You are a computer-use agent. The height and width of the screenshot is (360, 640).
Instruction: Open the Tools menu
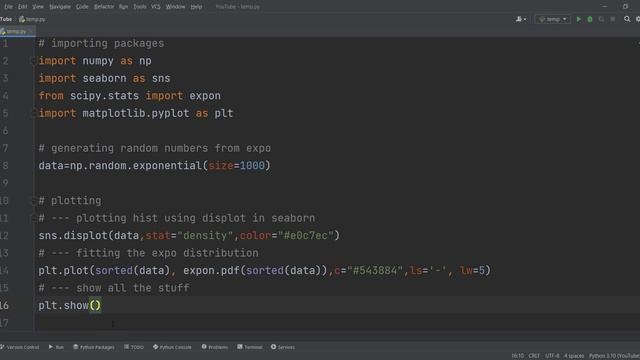(140, 7)
